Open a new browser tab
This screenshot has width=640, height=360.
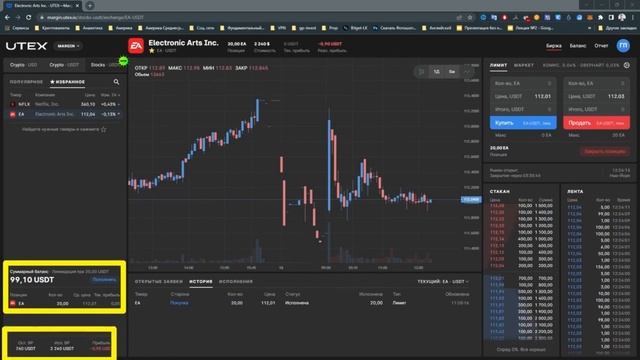90,6
